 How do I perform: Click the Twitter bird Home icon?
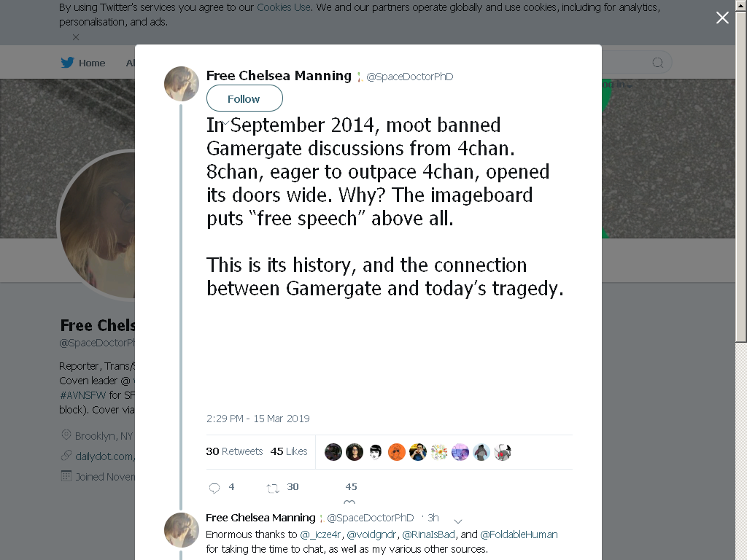point(67,63)
